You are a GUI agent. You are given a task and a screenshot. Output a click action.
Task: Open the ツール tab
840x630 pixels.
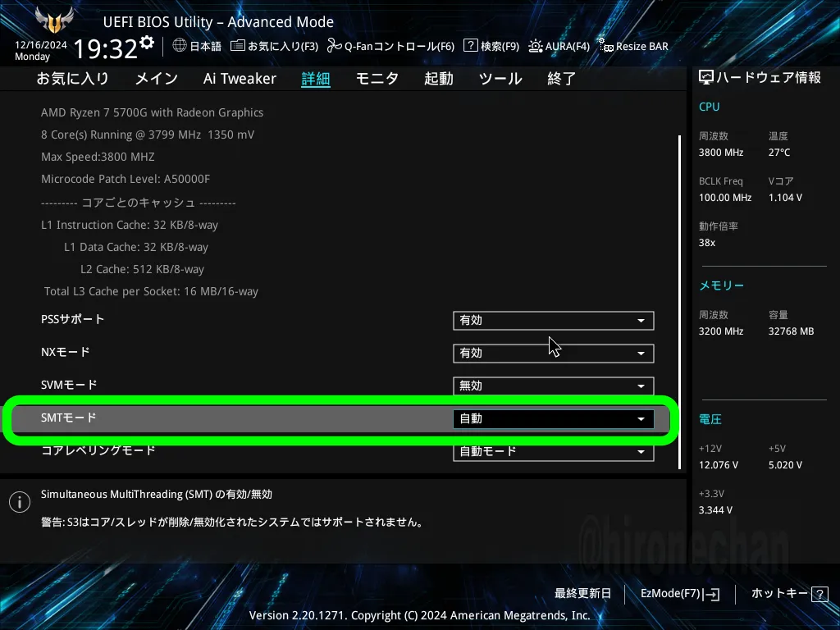tap(500, 79)
